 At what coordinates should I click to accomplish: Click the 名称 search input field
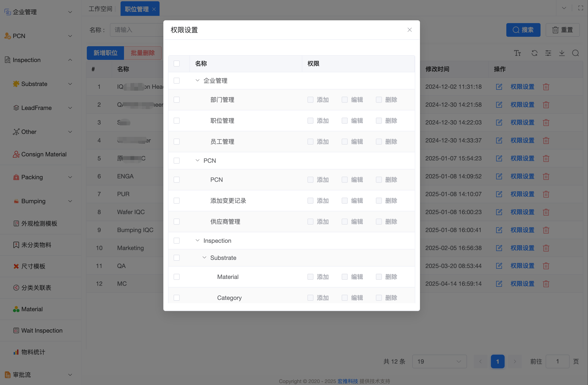coord(137,30)
